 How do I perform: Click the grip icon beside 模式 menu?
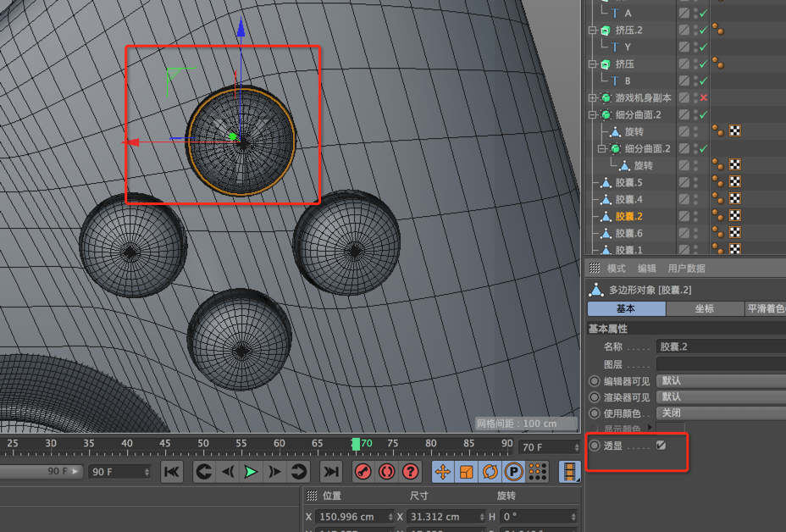click(x=595, y=269)
